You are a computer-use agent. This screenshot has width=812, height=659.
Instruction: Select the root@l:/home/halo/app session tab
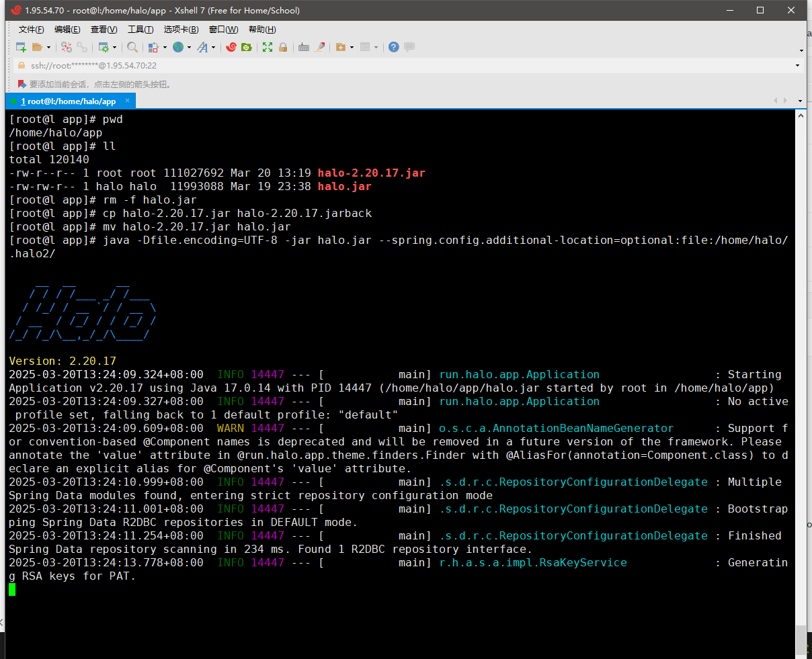pos(71,101)
